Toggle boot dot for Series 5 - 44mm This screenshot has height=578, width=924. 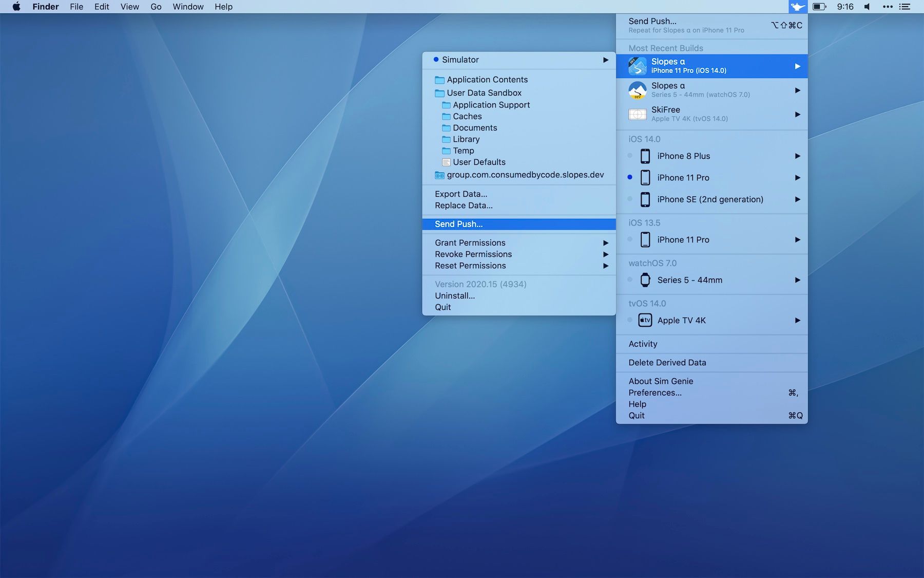(630, 279)
